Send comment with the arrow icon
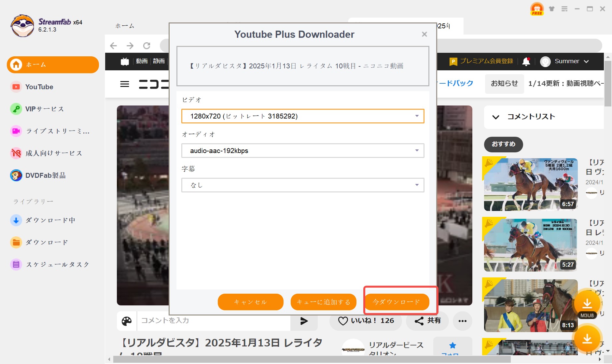Image resolution: width=612 pixels, height=364 pixels. click(304, 321)
